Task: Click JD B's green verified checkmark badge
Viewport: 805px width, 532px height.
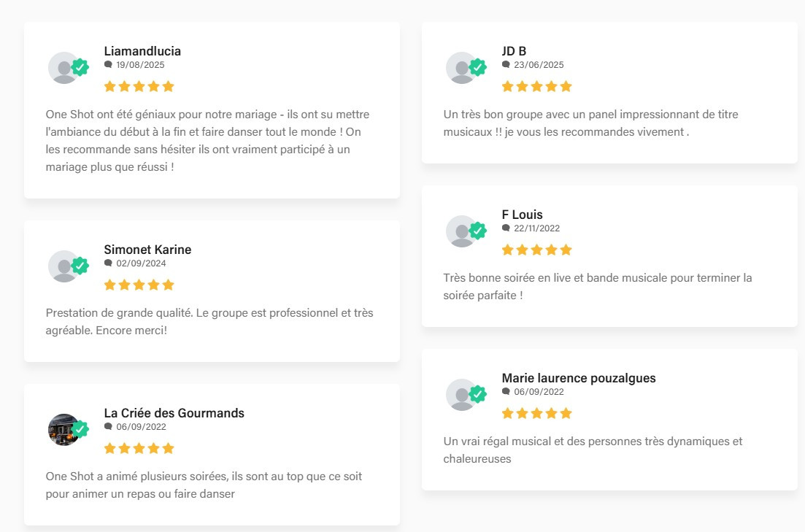Action: pyautogui.click(x=478, y=67)
